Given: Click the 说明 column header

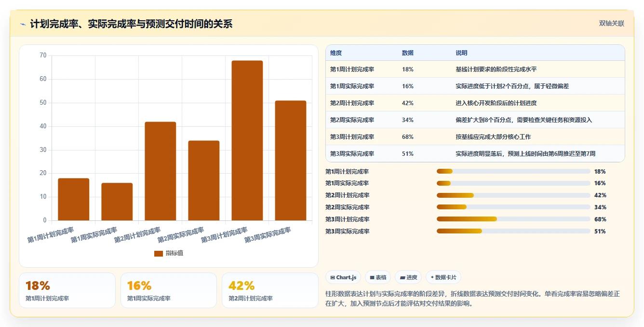Looking at the screenshot, I should 462,53.
